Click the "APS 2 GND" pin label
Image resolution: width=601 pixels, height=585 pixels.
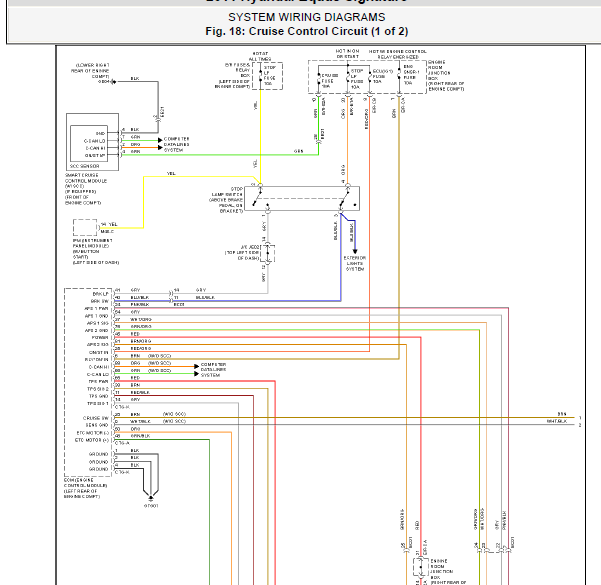97,330
